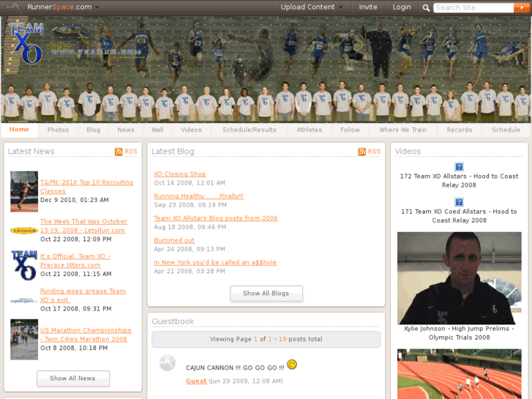Click the 172 Team XO Allstars video placeholder icon
Screen dimensions: 532x399
(459, 167)
